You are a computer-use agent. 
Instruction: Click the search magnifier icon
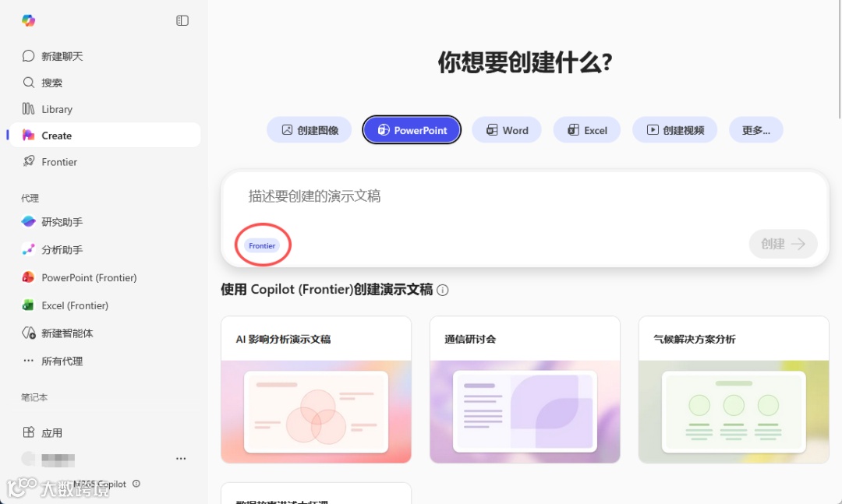tap(29, 82)
